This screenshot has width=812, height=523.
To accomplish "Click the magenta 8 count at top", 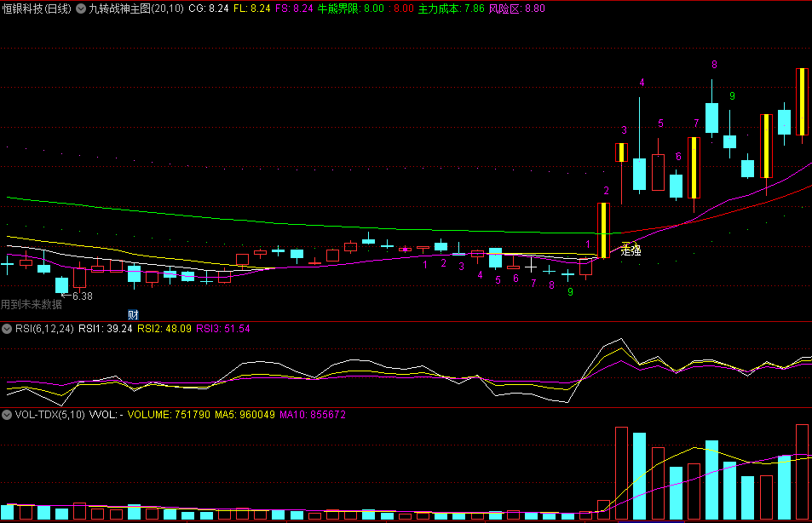I will click(714, 65).
